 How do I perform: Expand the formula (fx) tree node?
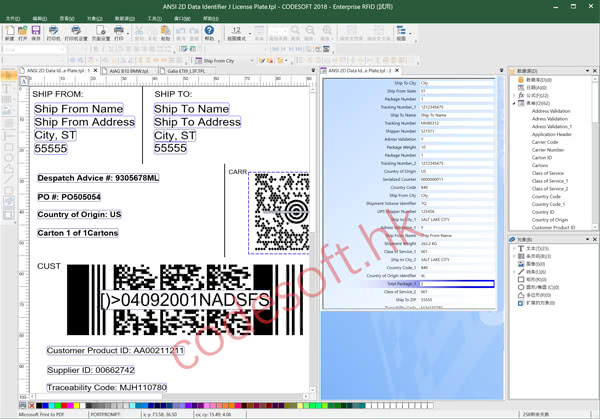pos(514,95)
